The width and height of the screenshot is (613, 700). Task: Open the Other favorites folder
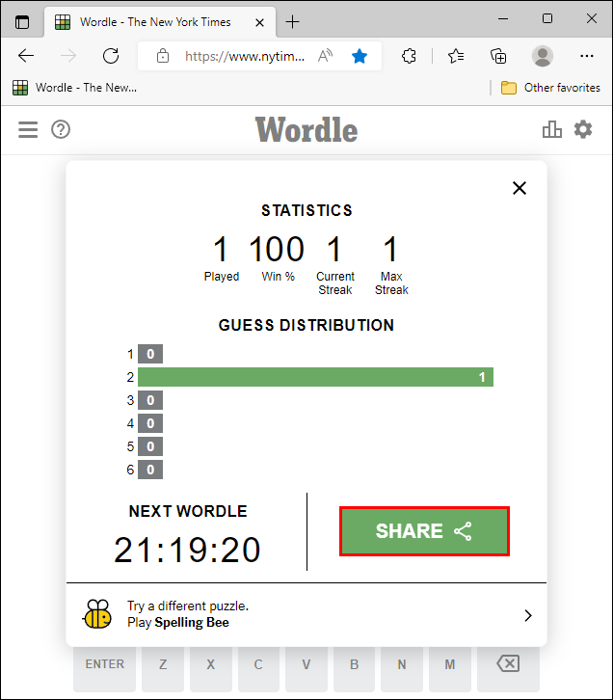[550, 88]
